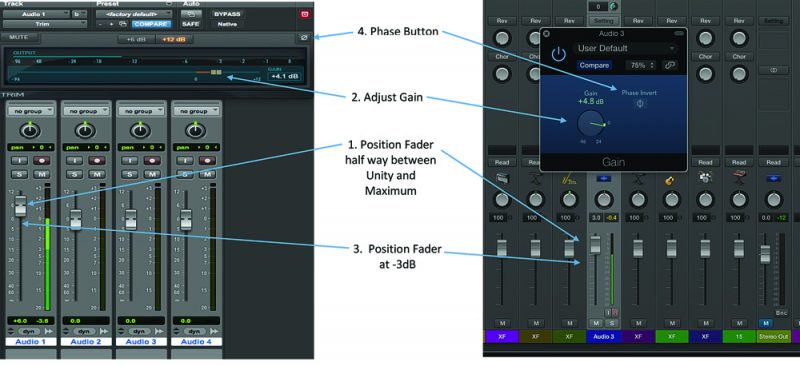Click the Trim gain slider handle
Viewport: 800px width, 366px height.
(x=216, y=73)
